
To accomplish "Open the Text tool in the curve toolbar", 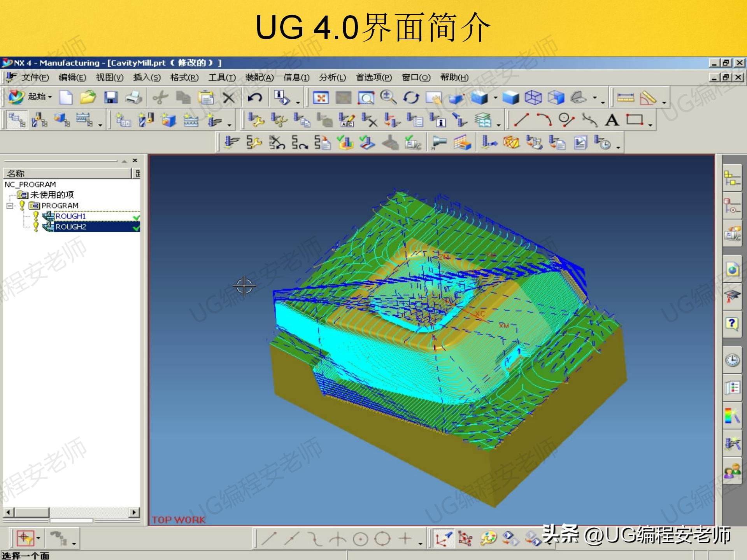I will (612, 120).
